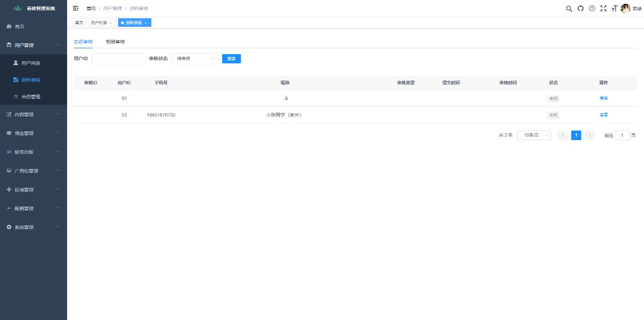This screenshot has width=644, height=320.
Task: Click the 资料审核 document icon
Action: pyautogui.click(x=16, y=79)
